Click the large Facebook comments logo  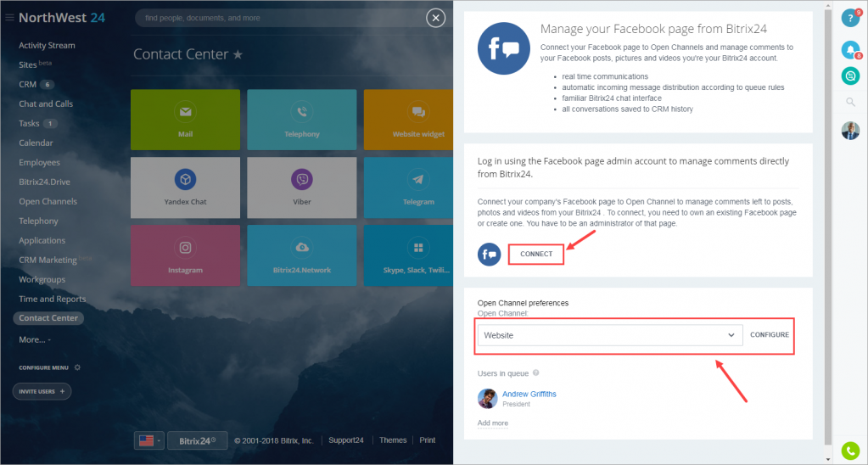pos(504,48)
